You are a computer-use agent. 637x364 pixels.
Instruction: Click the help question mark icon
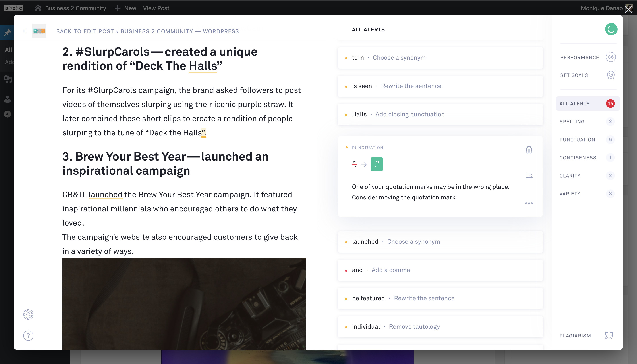tap(28, 335)
